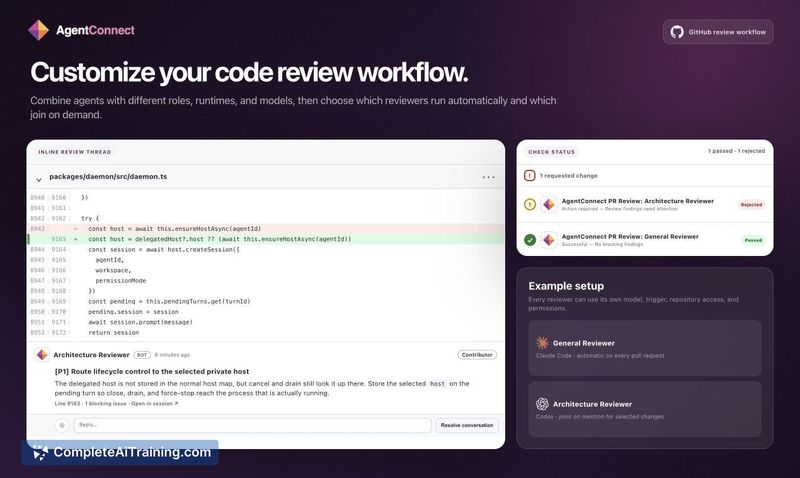800x478 pixels.
Task: Click the code line 'const session = await host.createSession({'
Action: (164, 249)
